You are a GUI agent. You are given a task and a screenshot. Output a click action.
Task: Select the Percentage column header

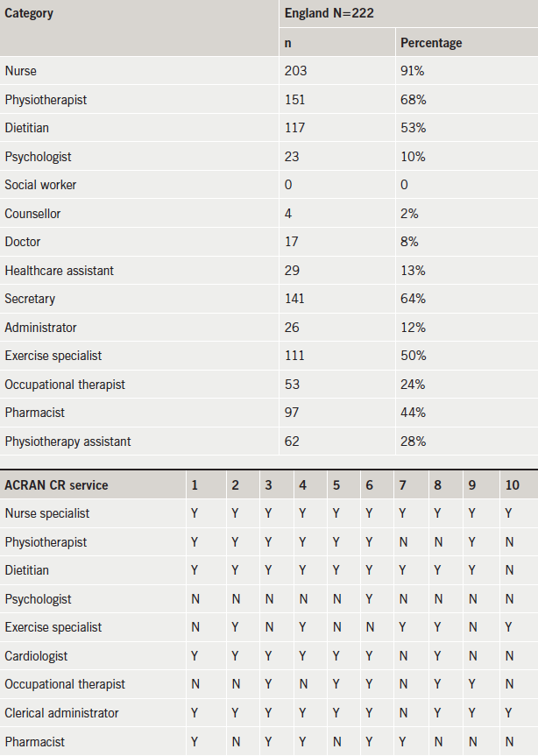(431, 43)
